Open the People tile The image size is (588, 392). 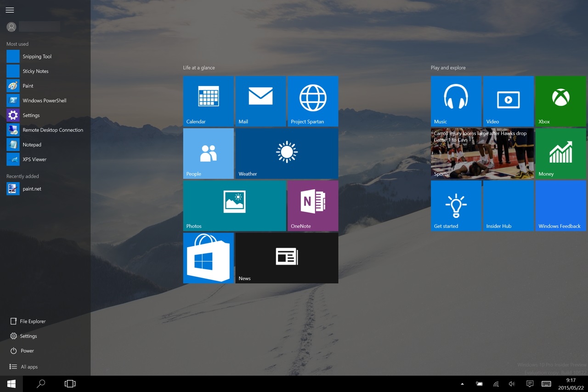pos(209,153)
